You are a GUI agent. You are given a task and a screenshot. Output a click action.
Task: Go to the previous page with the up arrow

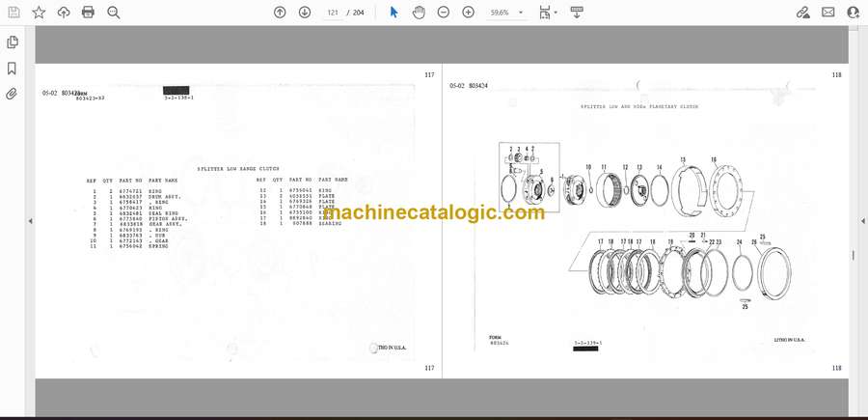pos(280,13)
